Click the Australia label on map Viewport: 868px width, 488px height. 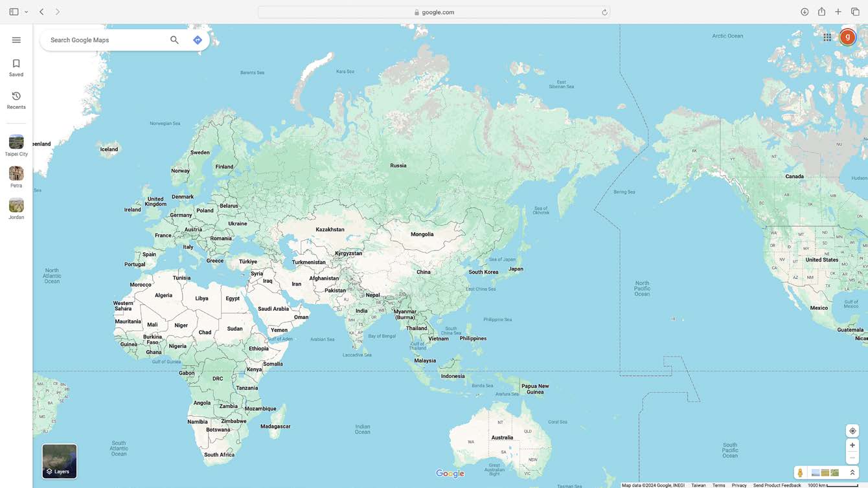pos(502,438)
